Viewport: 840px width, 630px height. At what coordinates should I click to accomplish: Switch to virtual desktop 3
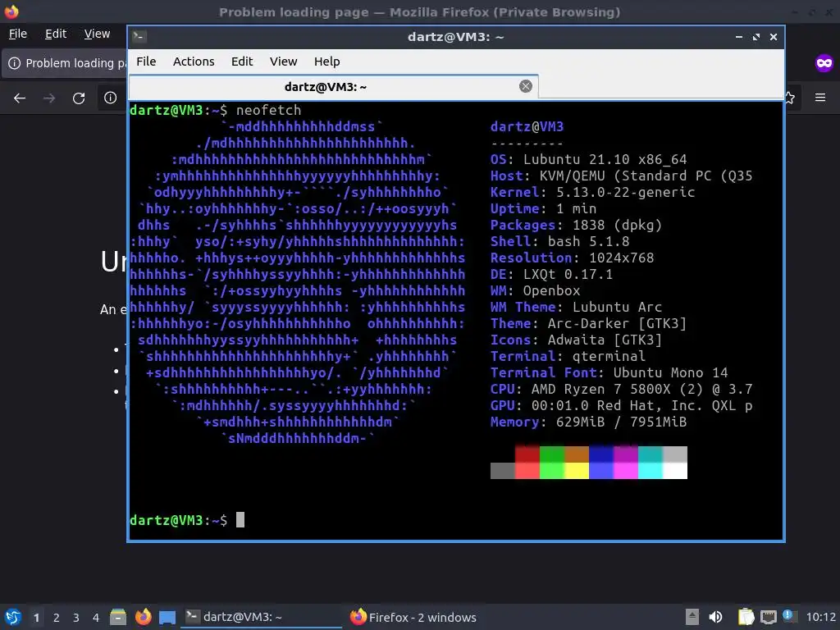coord(76,618)
